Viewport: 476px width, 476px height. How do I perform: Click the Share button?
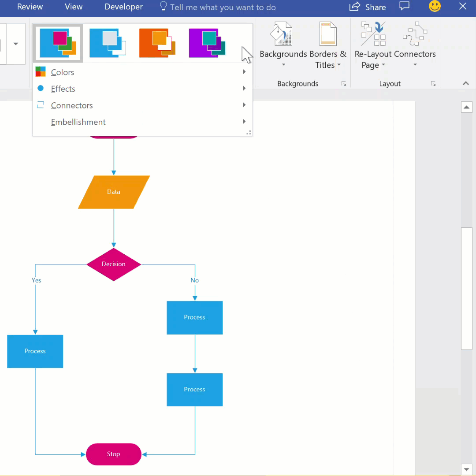pyautogui.click(x=368, y=7)
